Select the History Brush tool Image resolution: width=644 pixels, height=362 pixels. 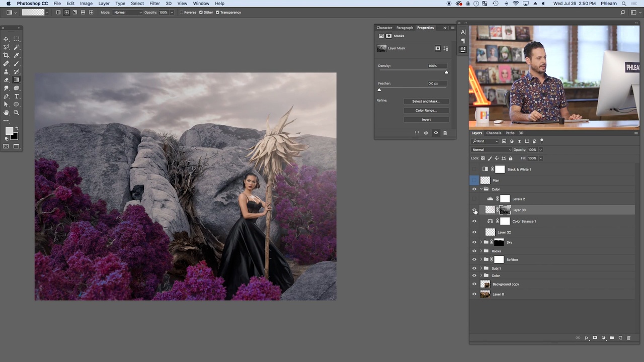[17, 72]
